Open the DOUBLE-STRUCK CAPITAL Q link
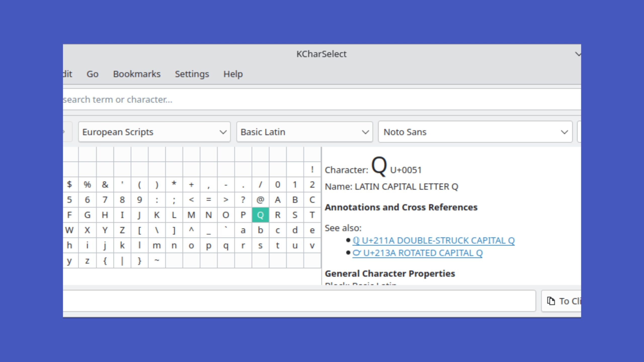This screenshot has height=362, width=644. click(x=433, y=241)
